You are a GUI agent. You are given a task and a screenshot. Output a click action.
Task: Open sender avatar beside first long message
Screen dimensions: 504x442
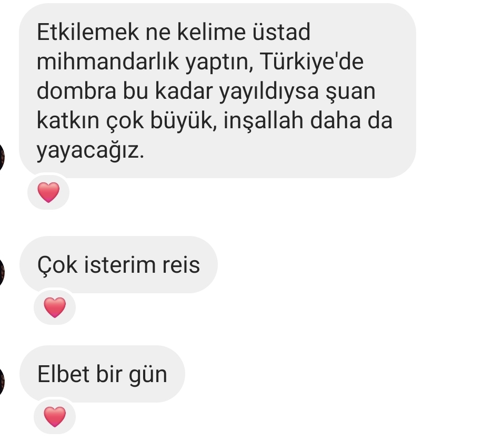(2, 157)
